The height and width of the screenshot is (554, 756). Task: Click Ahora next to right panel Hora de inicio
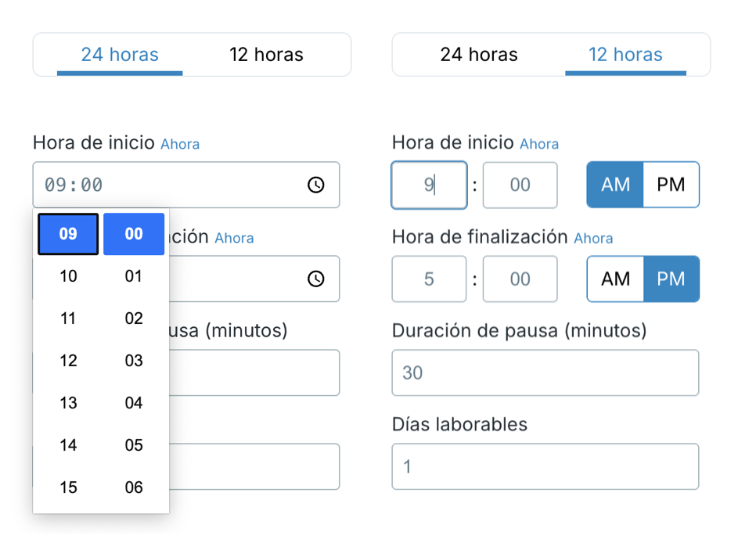coord(539,144)
